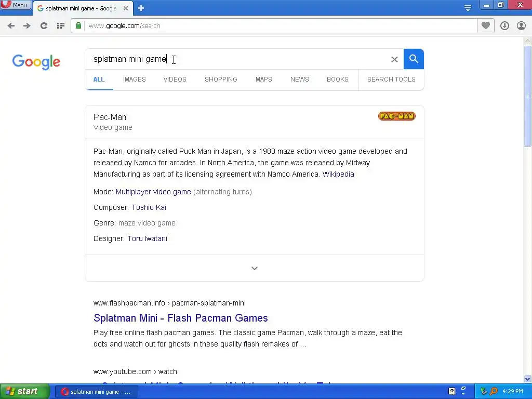The height and width of the screenshot is (399, 532).
Task: Open the Windows start menu
Action: point(25,392)
